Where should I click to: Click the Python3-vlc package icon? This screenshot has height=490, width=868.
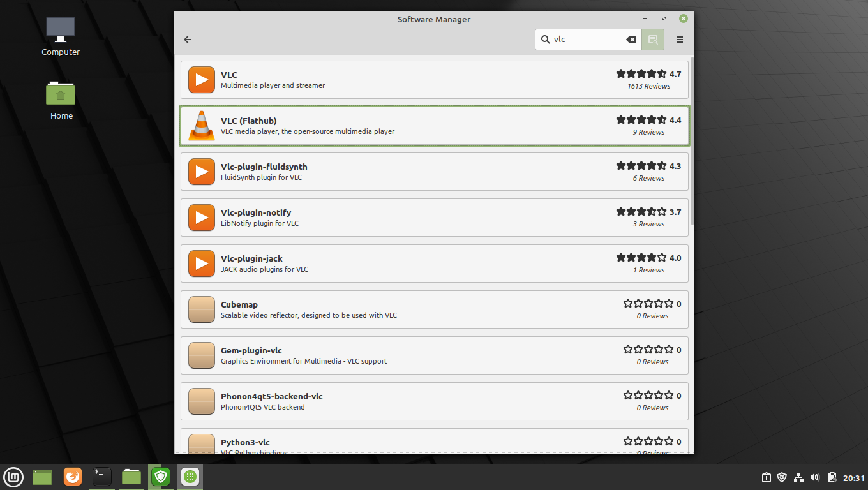pos(202,443)
